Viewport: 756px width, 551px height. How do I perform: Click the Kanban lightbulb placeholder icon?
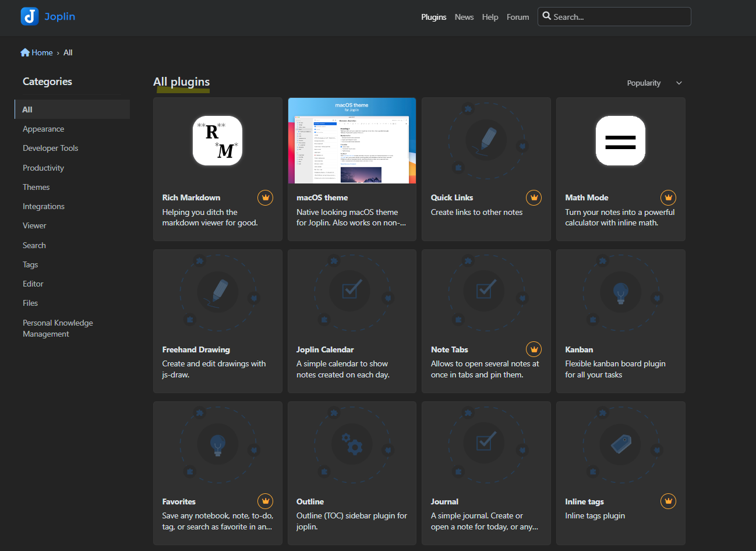click(620, 292)
